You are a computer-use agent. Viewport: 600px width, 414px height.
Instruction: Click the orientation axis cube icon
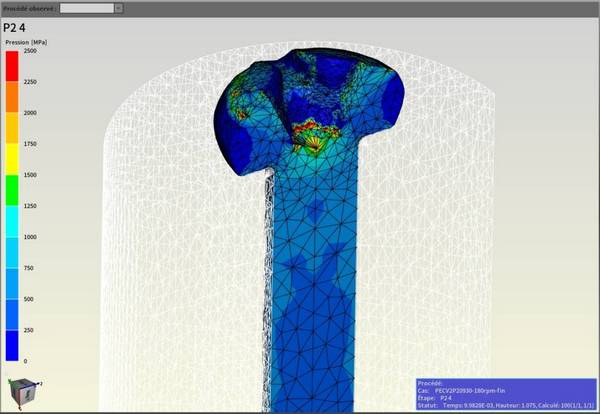(23, 393)
